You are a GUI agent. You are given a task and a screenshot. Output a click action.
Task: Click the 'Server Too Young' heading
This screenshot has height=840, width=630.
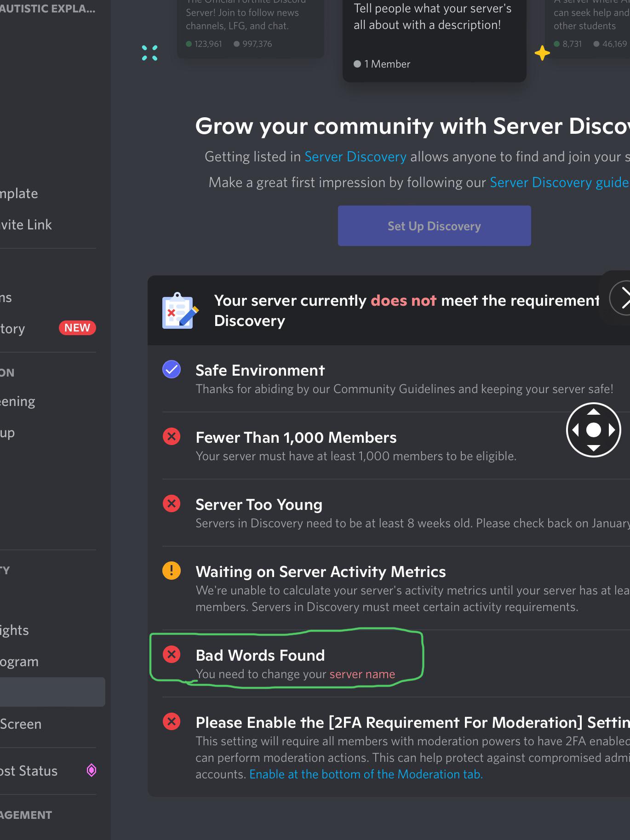point(259,504)
